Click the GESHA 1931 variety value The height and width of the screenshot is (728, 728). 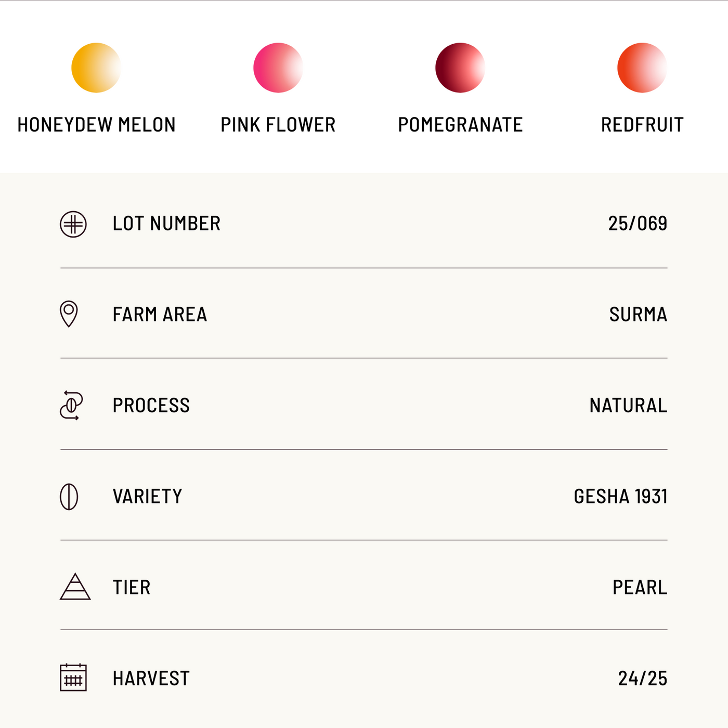(620, 497)
